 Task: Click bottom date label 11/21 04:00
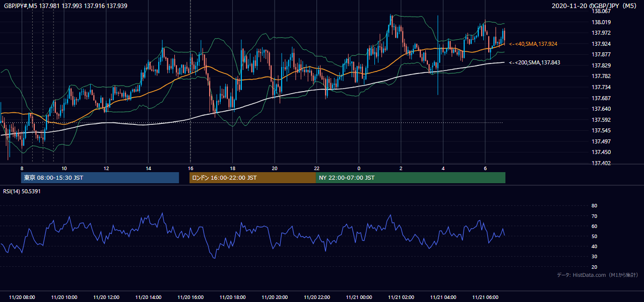(x=443, y=297)
